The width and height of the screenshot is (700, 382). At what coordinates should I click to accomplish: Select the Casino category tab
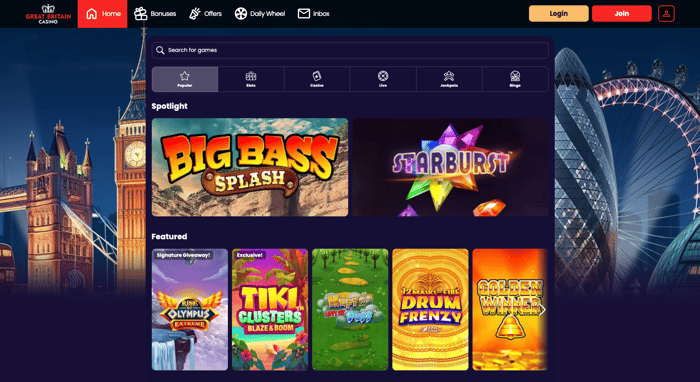[317, 79]
